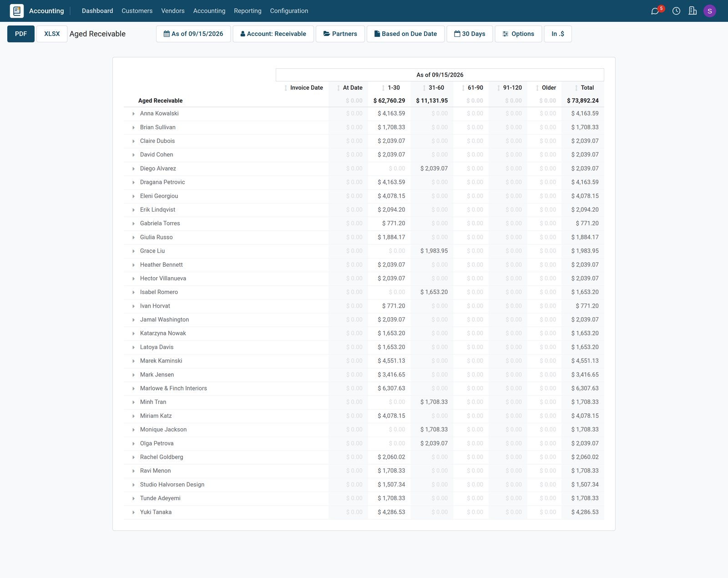The height and width of the screenshot is (578, 728).
Task: Expand the Grace Liu row
Action: coord(133,251)
